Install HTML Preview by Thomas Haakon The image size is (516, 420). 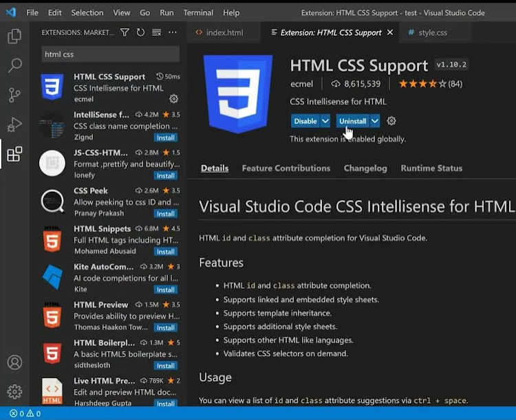click(x=166, y=328)
